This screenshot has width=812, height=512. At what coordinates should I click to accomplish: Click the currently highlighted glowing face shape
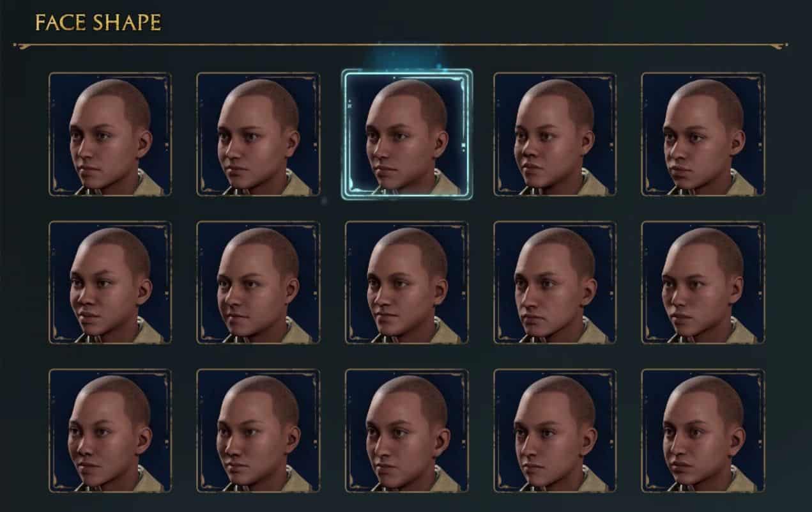407,134
